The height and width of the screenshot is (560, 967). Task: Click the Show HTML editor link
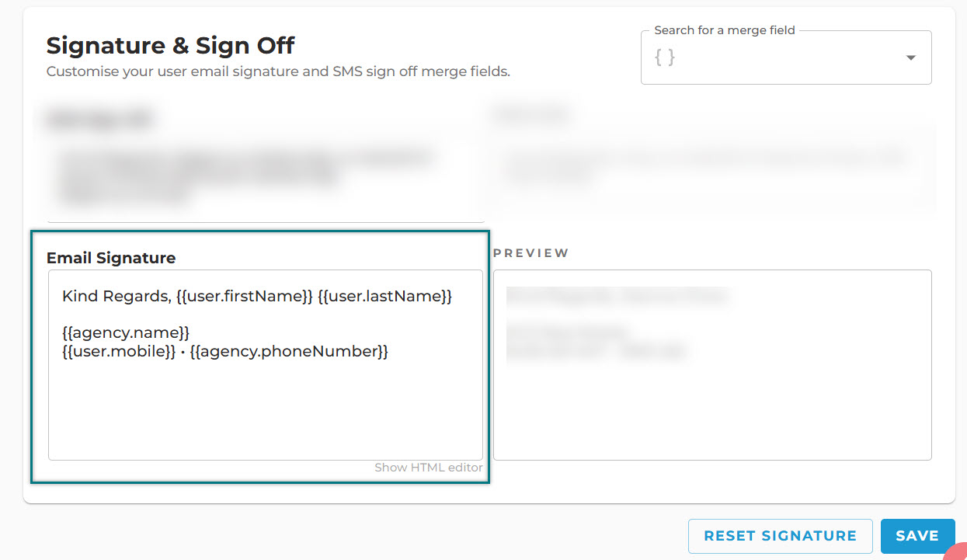(x=428, y=468)
